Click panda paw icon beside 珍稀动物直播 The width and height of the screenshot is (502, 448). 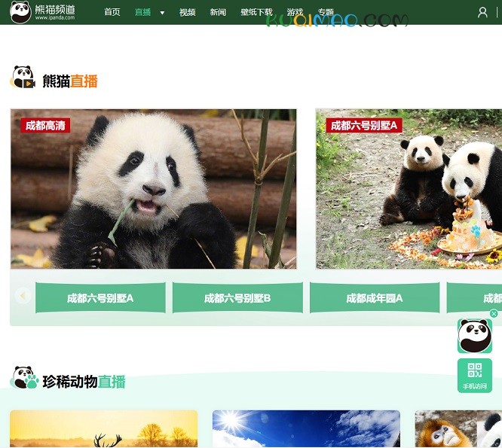click(x=24, y=378)
